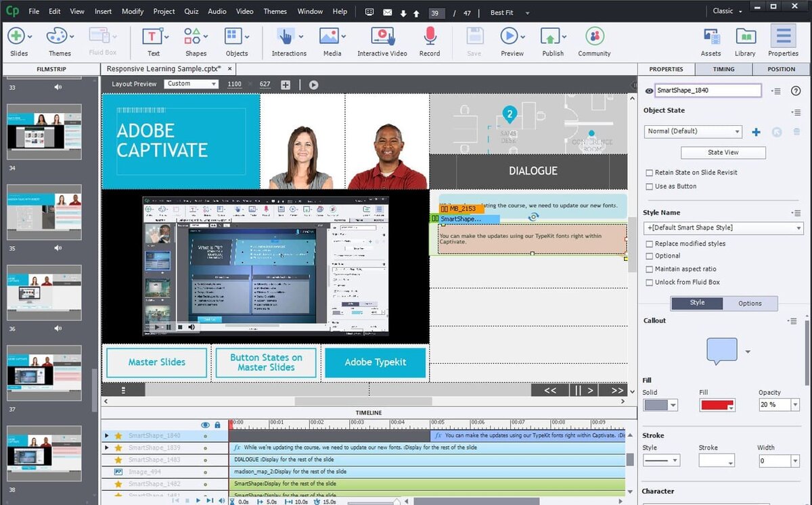Click the layout preview play icon
Image resolution: width=812 pixels, height=505 pixels.
click(x=313, y=85)
